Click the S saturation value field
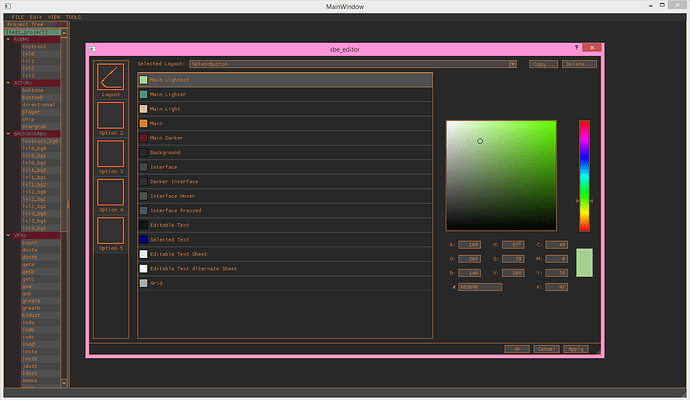The width and height of the screenshot is (690, 400). (x=513, y=259)
